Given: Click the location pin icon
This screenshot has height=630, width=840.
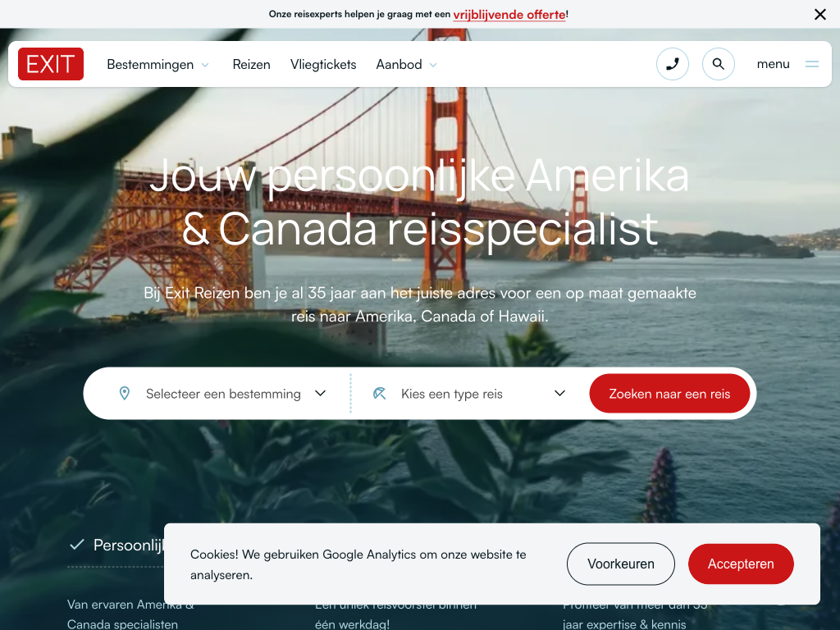Looking at the screenshot, I should (x=125, y=393).
